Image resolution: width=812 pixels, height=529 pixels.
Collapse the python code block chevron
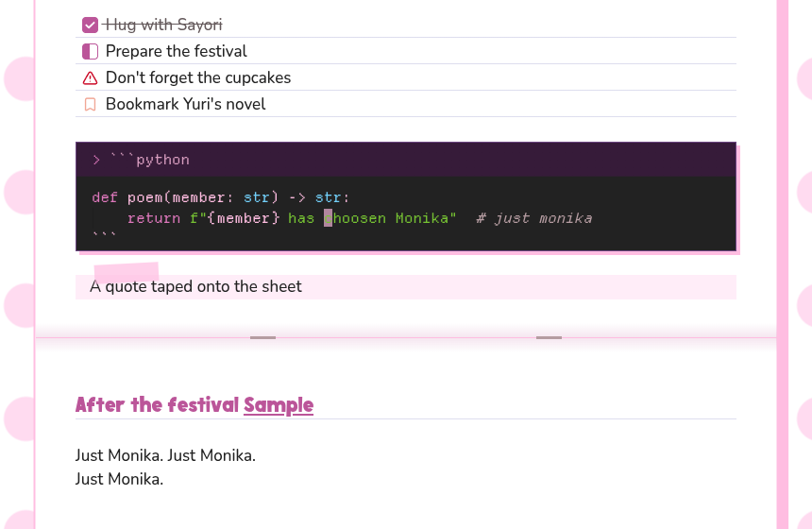tap(96, 160)
